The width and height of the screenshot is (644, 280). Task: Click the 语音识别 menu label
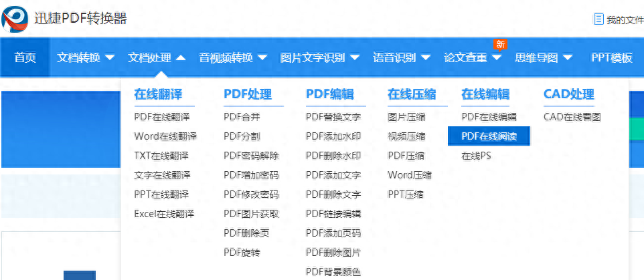pos(394,57)
